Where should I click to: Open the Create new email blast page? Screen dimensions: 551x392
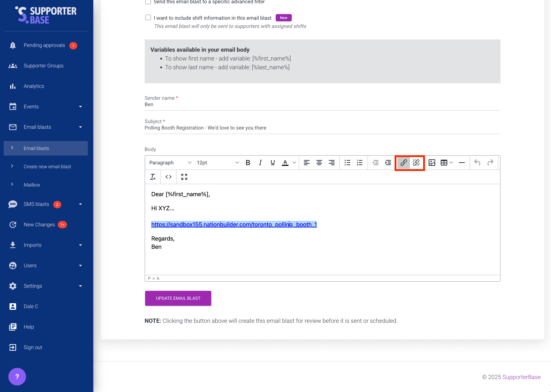click(47, 166)
